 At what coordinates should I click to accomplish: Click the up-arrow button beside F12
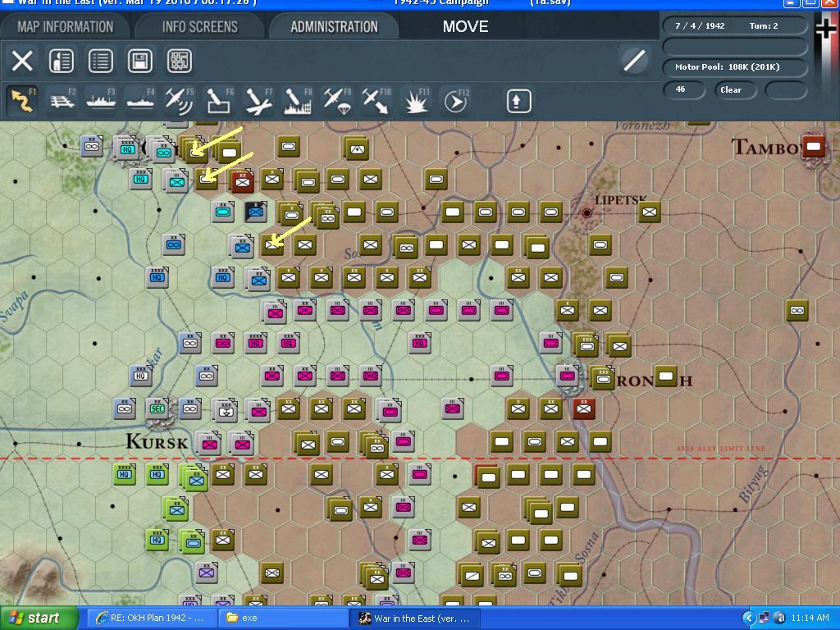(518, 101)
